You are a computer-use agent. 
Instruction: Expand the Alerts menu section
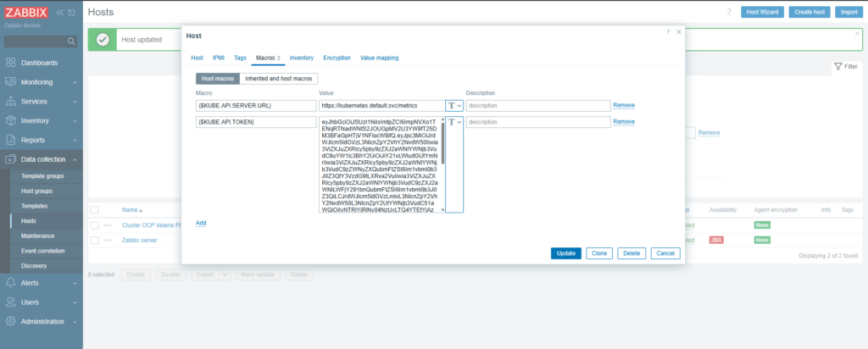75,283
